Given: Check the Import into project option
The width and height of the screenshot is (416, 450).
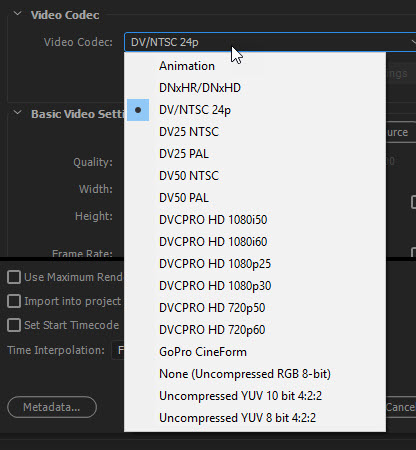Looking at the screenshot, I should point(14,301).
